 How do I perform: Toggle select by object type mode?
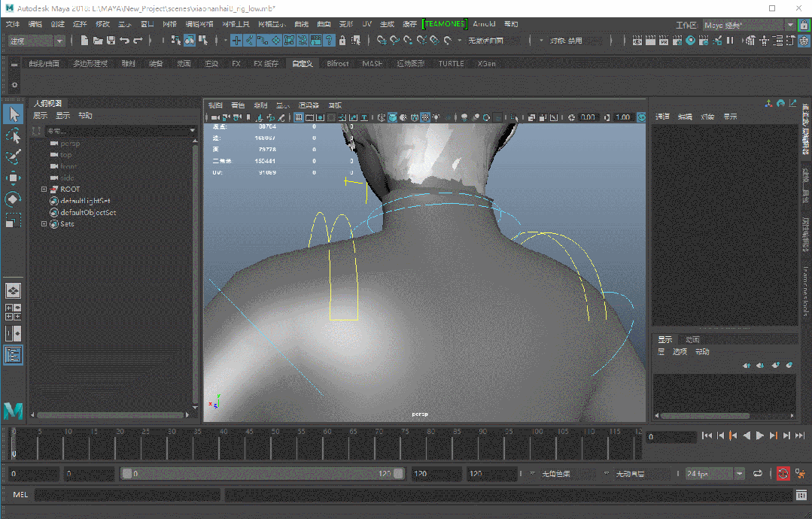190,41
